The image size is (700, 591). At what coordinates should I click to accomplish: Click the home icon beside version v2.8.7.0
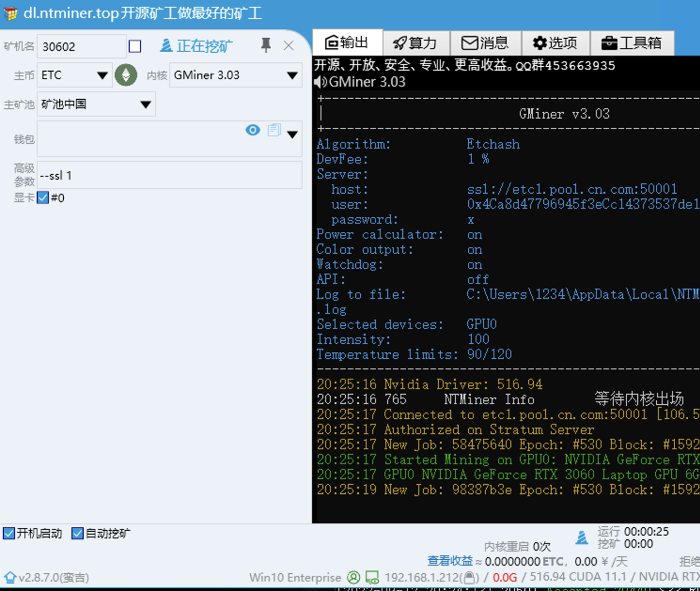pos(10,577)
